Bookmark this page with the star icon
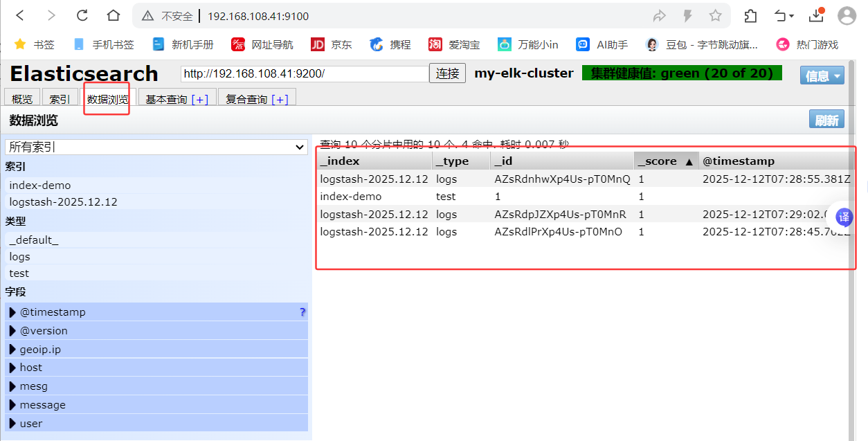This screenshot has width=868, height=441. pyautogui.click(x=715, y=16)
